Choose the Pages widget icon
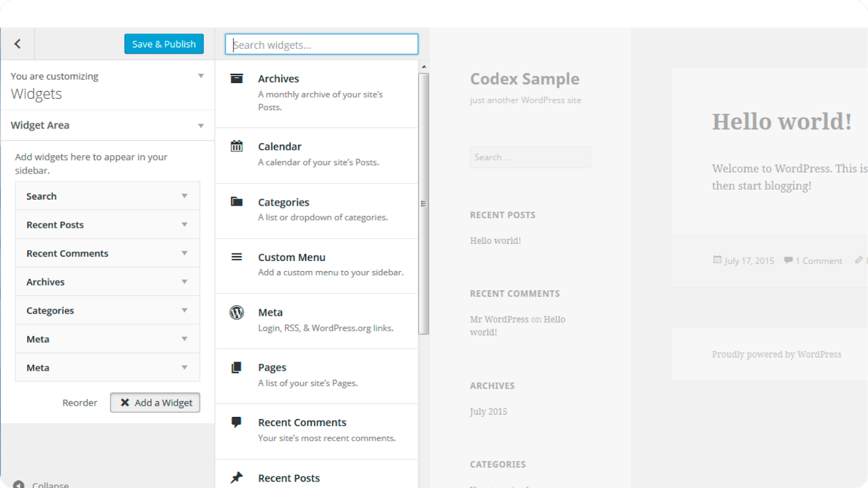The image size is (868, 488). (x=237, y=368)
